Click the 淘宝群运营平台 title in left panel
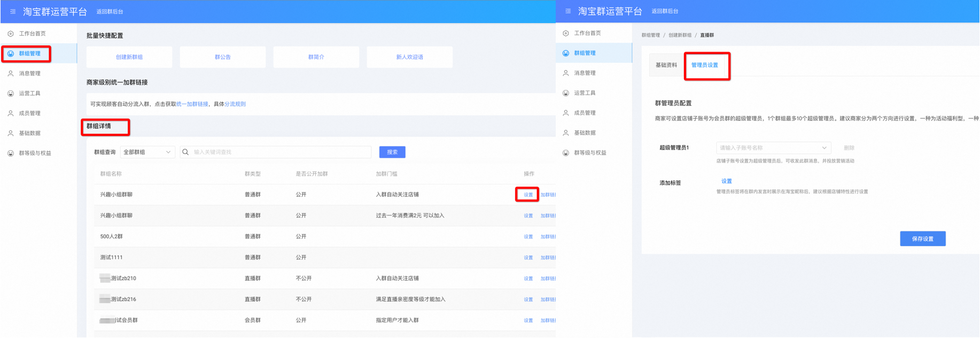This screenshot has width=980, height=338. pos(55,12)
